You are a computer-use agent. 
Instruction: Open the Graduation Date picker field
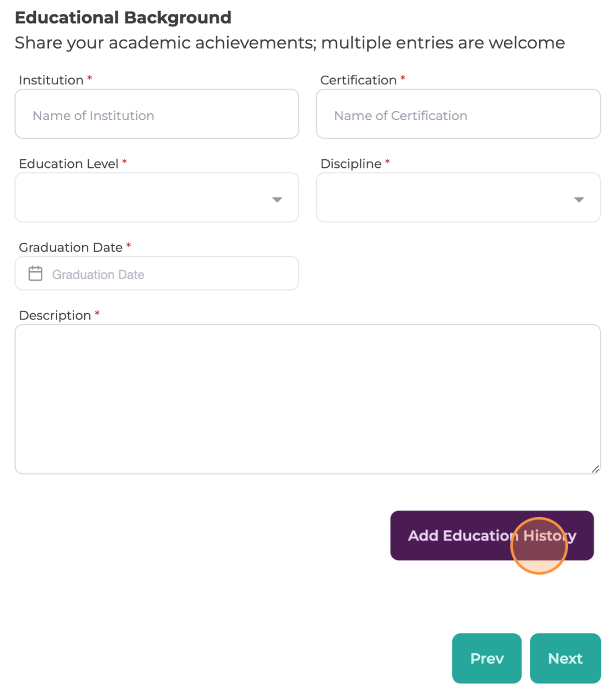(157, 273)
